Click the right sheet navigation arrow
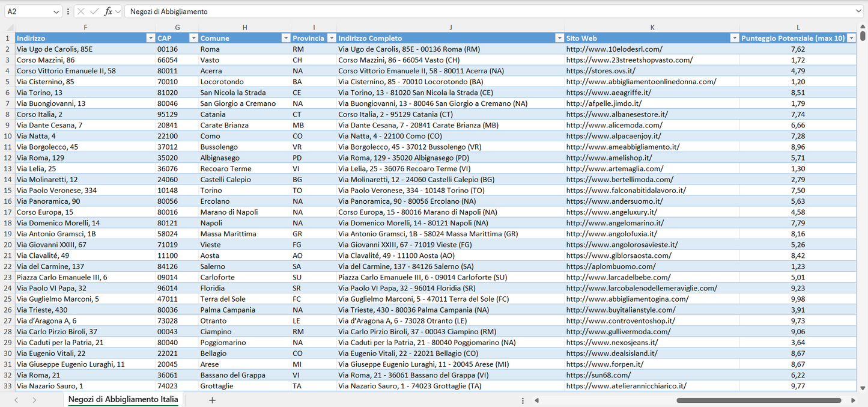 click(x=34, y=399)
